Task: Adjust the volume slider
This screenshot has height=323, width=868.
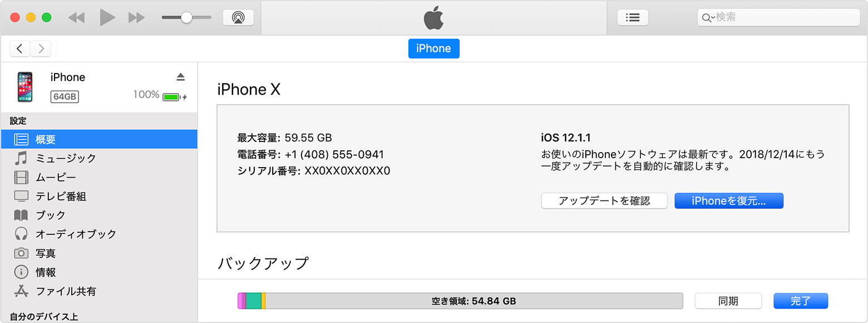Action: click(x=186, y=17)
